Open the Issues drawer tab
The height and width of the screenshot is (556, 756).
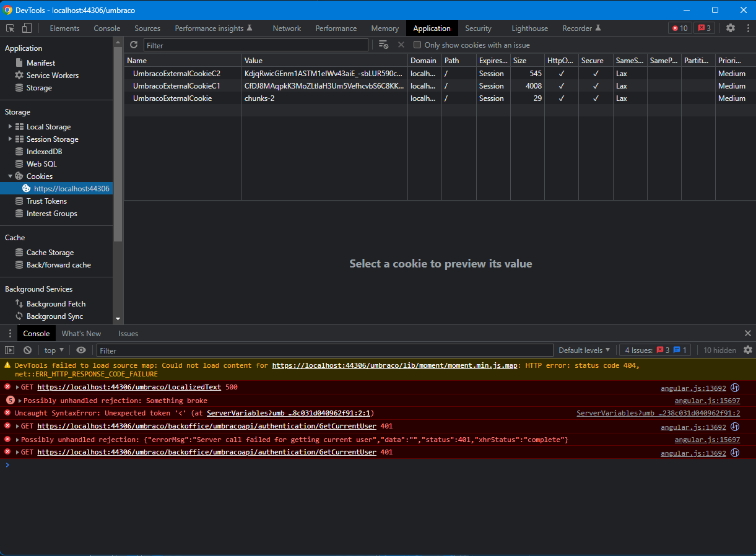pos(128,333)
